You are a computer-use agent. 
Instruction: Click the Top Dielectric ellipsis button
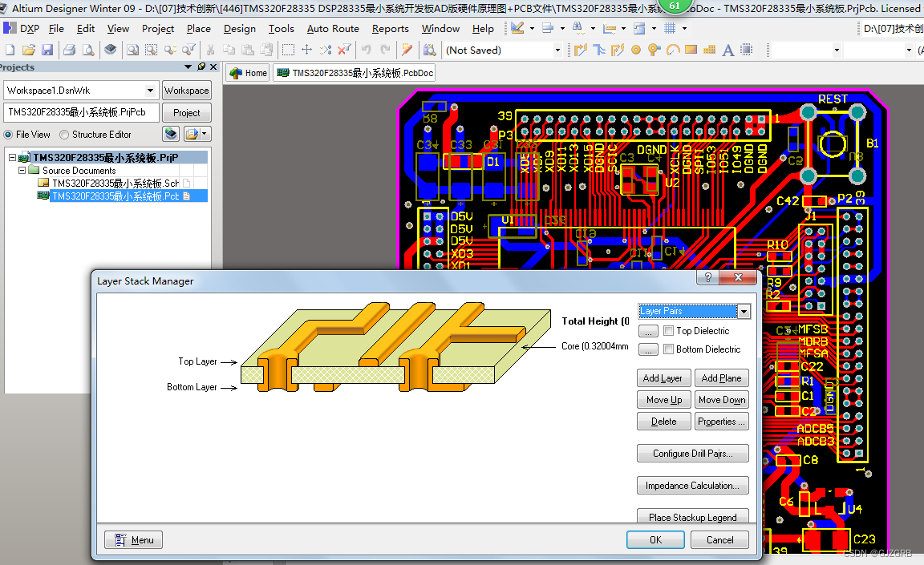coord(648,331)
